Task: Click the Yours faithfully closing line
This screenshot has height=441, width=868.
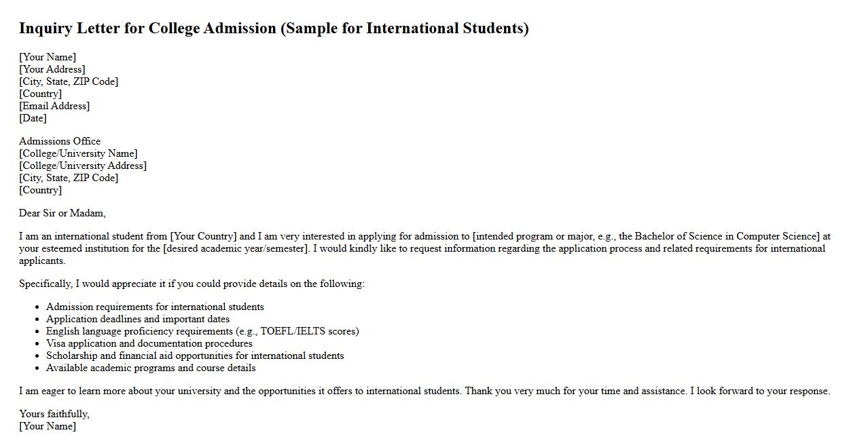Action: pos(54,414)
